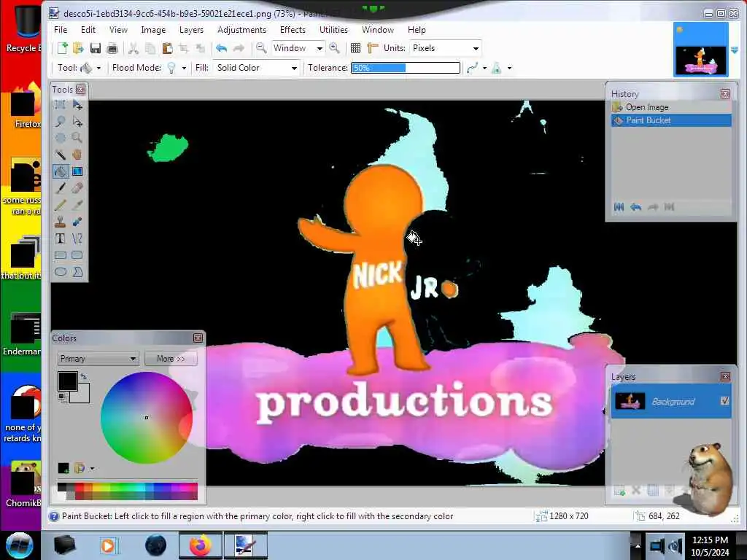Click the Print toolbar icon
Screen dimensions: 747x560
coord(112,48)
